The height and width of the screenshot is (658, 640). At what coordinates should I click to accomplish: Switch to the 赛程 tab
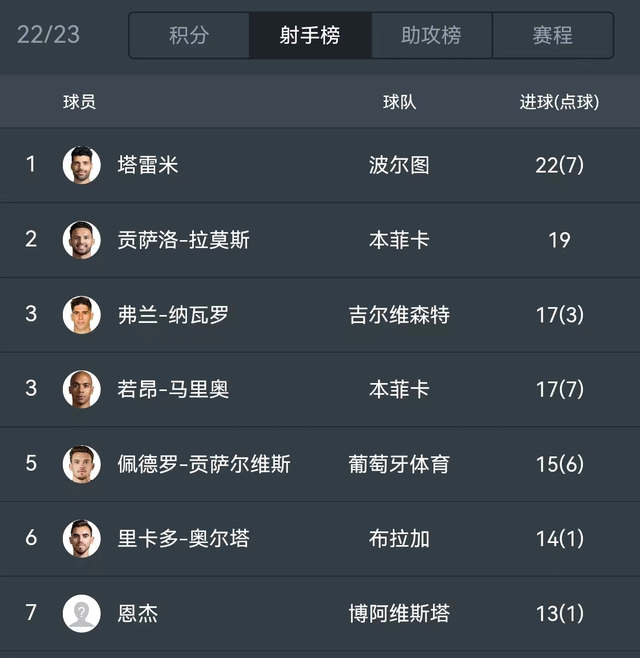coord(552,36)
